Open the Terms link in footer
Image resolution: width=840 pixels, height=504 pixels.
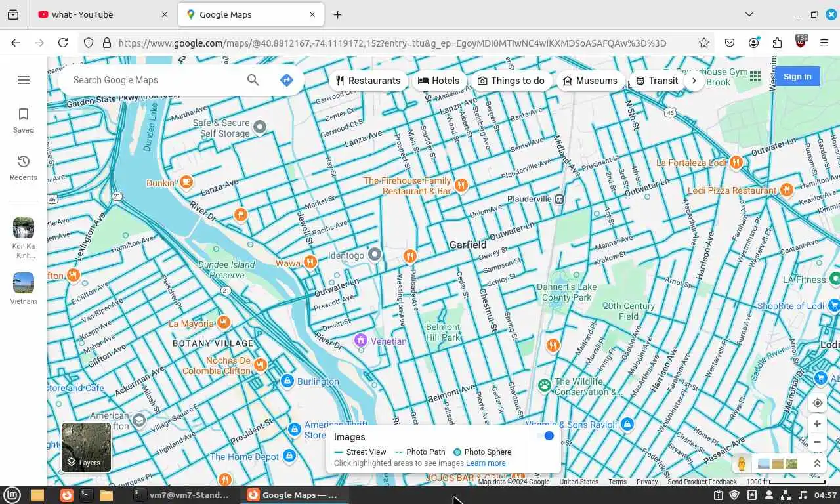[618, 482]
